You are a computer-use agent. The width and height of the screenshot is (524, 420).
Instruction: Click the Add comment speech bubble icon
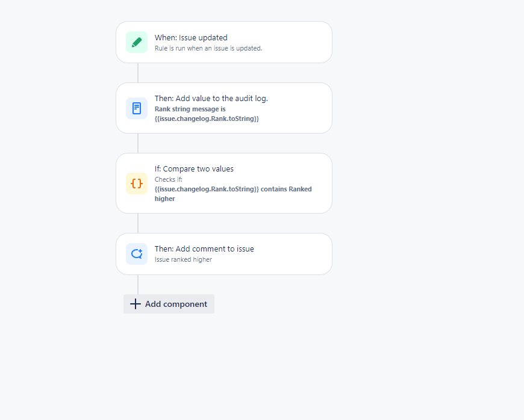(x=137, y=254)
